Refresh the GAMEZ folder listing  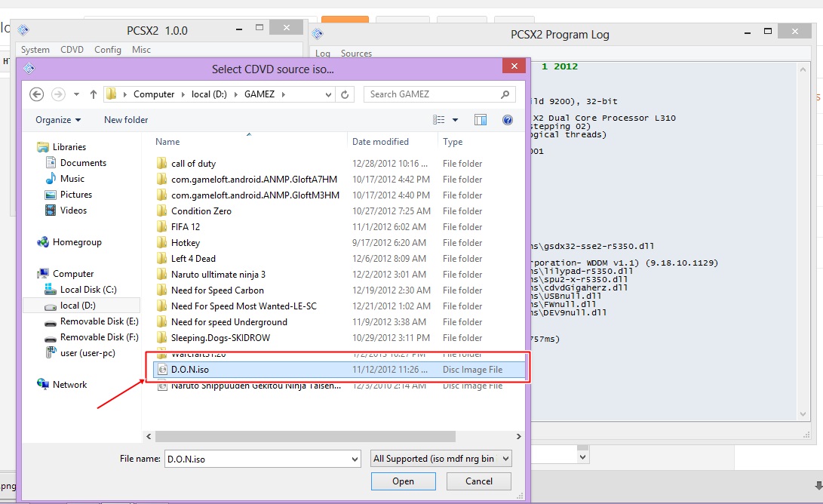click(345, 94)
